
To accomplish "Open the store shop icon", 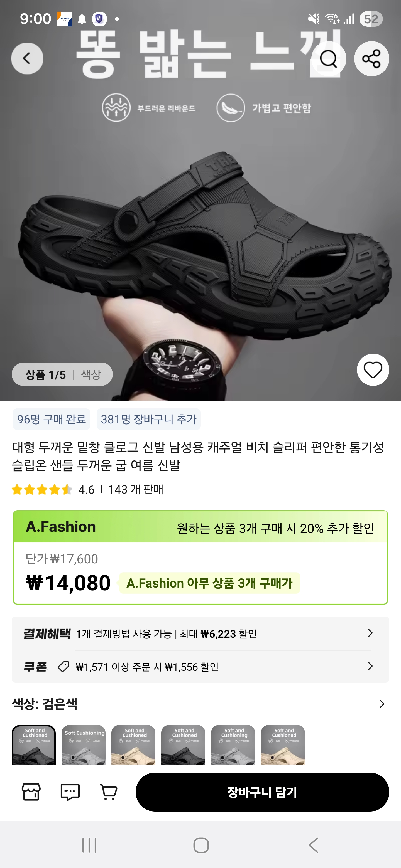I will [31, 792].
